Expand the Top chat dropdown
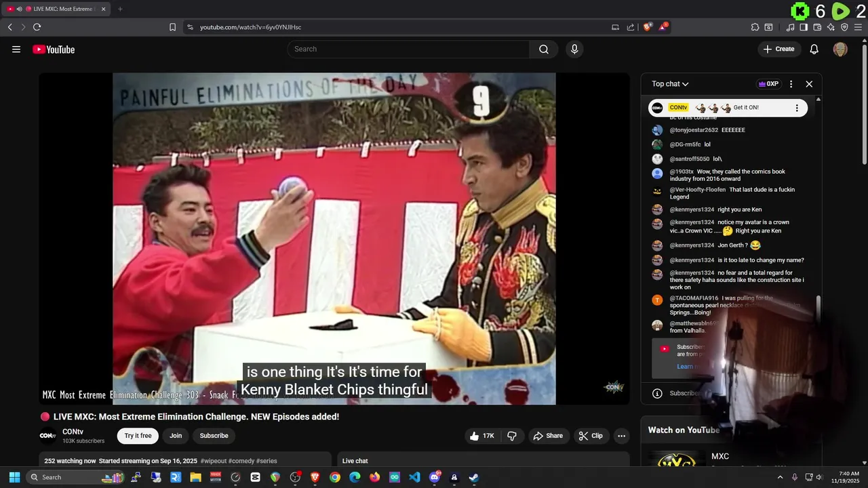The height and width of the screenshot is (488, 868). [670, 84]
